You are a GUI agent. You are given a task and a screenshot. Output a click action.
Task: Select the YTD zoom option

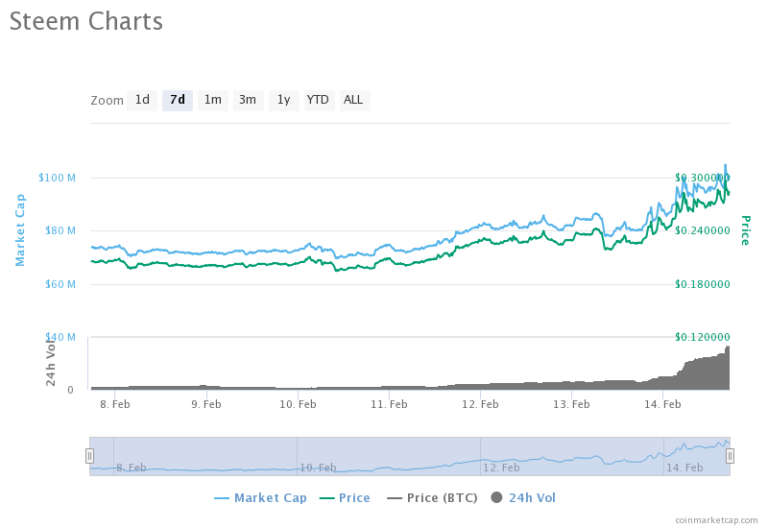pyautogui.click(x=318, y=100)
